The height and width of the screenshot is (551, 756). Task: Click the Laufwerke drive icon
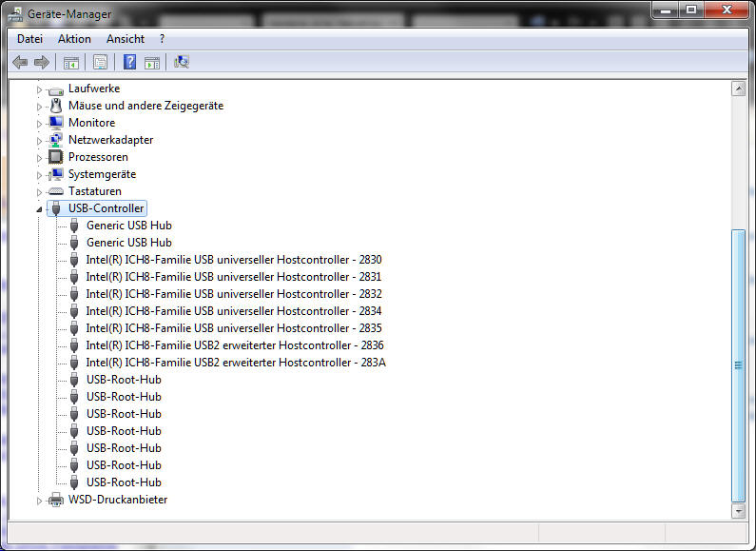[x=56, y=89]
